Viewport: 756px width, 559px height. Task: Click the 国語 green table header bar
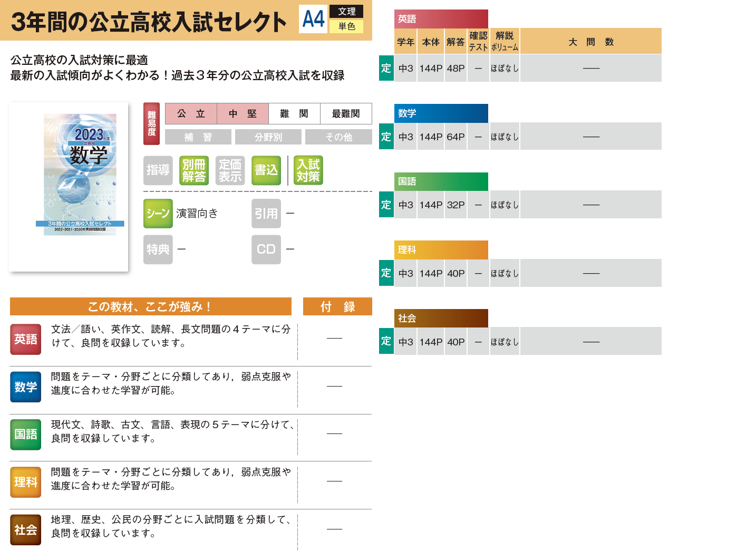(441, 181)
